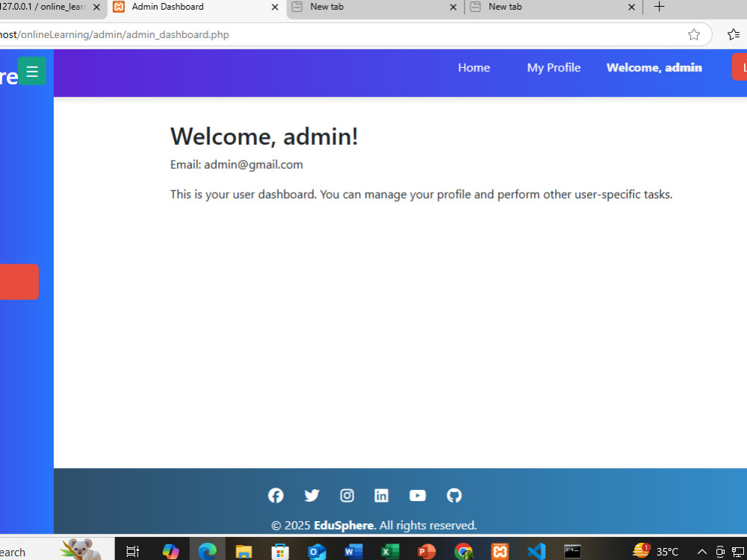Open Visual Studio Code from taskbar
Viewport: 747px width, 560px height.
536,552
